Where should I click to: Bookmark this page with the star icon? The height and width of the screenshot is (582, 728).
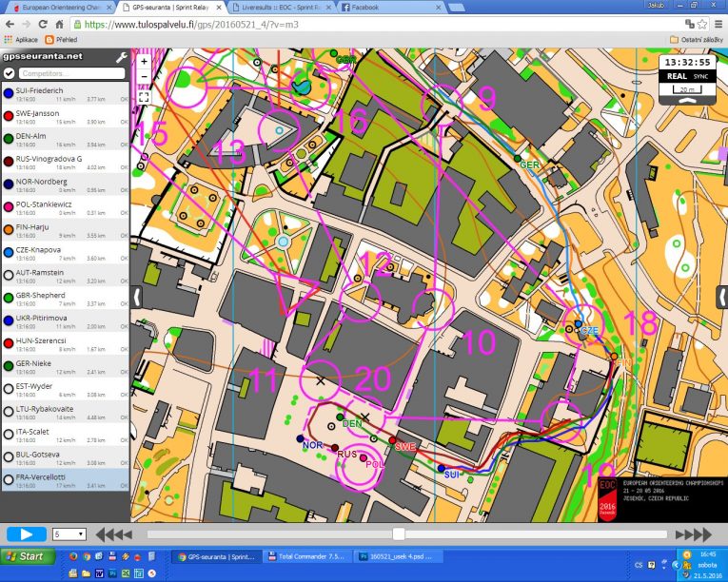click(x=702, y=24)
